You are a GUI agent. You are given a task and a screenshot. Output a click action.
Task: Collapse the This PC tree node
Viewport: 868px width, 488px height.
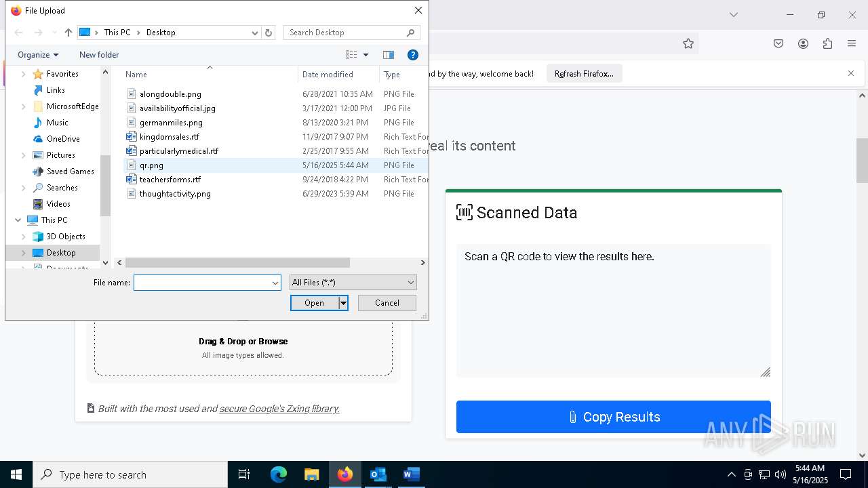pos(18,220)
